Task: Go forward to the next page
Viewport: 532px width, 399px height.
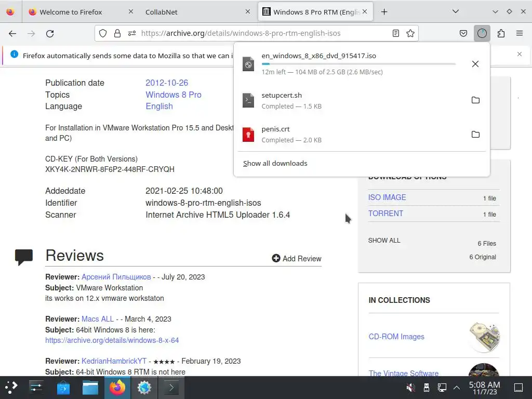Action: click(31, 33)
